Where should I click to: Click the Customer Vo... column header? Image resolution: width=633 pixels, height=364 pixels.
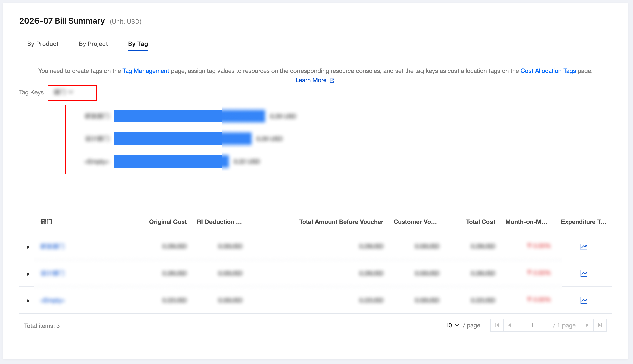coord(415,222)
